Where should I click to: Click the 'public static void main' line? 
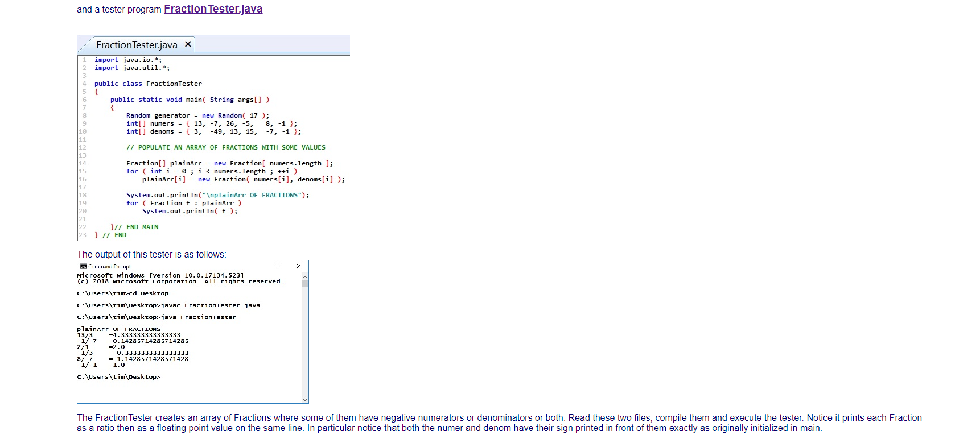point(190,100)
